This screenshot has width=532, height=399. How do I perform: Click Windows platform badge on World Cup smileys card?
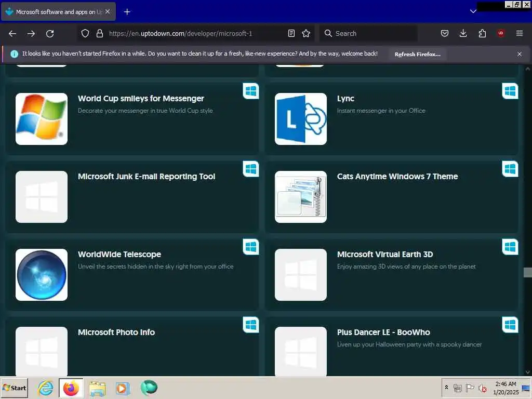pyautogui.click(x=251, y=91)
